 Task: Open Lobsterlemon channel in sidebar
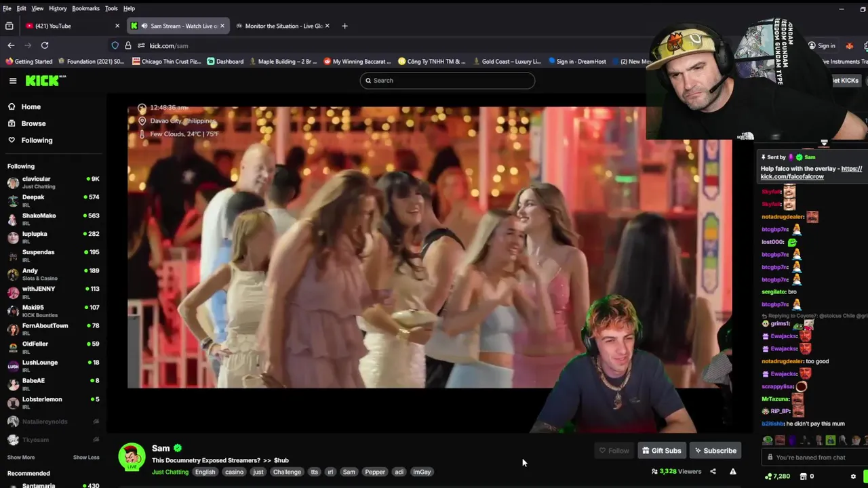coord(53,402)
